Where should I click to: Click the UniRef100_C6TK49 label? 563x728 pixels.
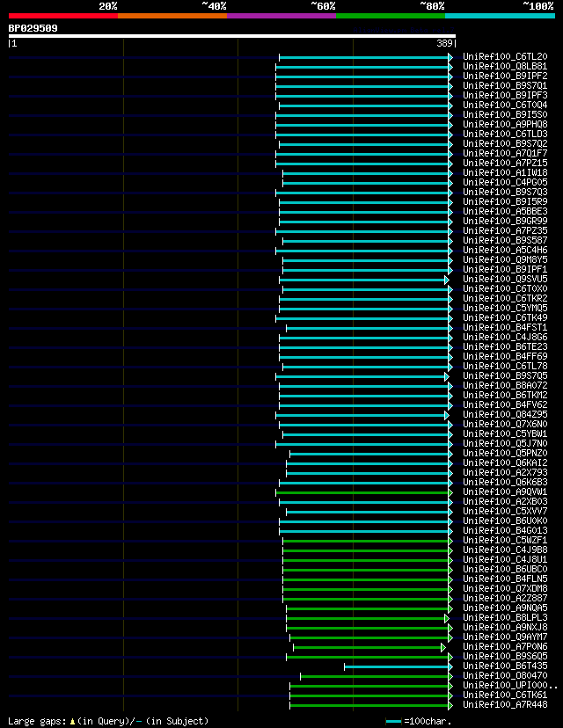pyautogui.click(x=505, y=317)
